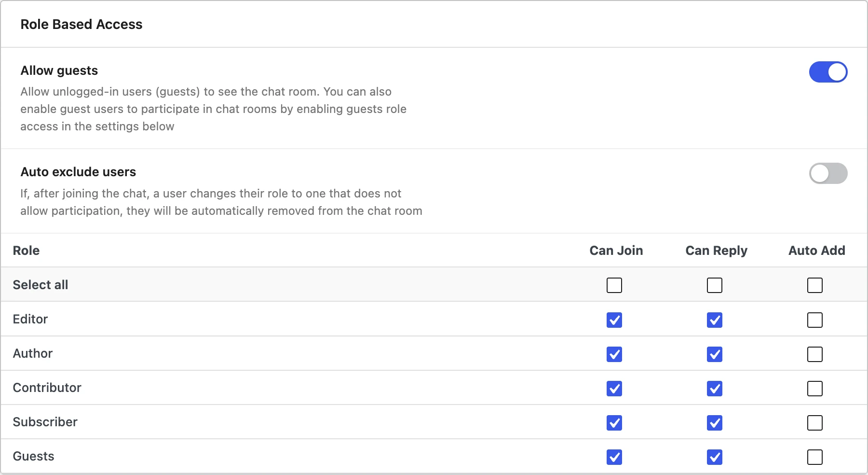This screenshot has height=475, width=868.
Task: Uncheck Guests Can Join checkbox
Action: pos(614,457)
